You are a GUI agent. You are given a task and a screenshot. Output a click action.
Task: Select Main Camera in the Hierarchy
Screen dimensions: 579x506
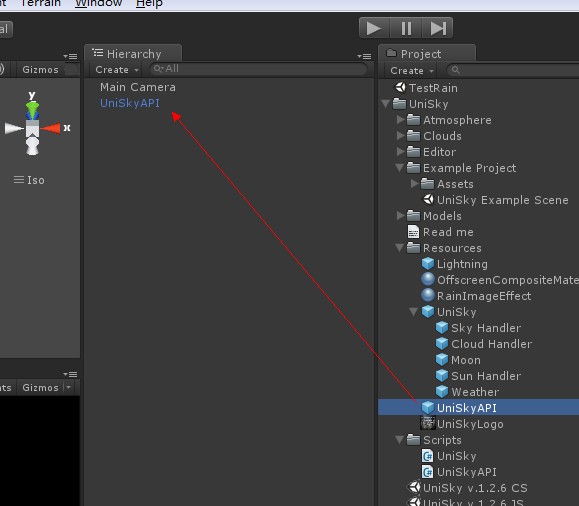tap(138, 87)
